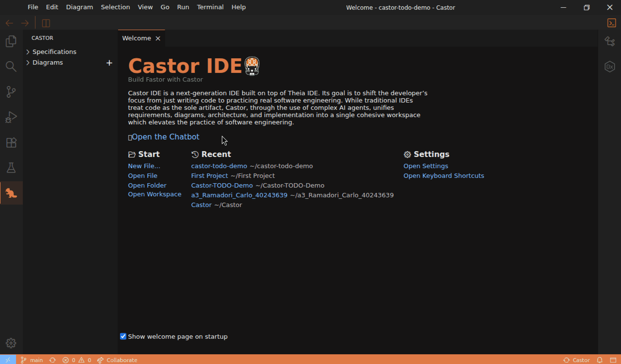
Task: Open the Explorer view in the activity bar
Action: (x=11, y=41)
